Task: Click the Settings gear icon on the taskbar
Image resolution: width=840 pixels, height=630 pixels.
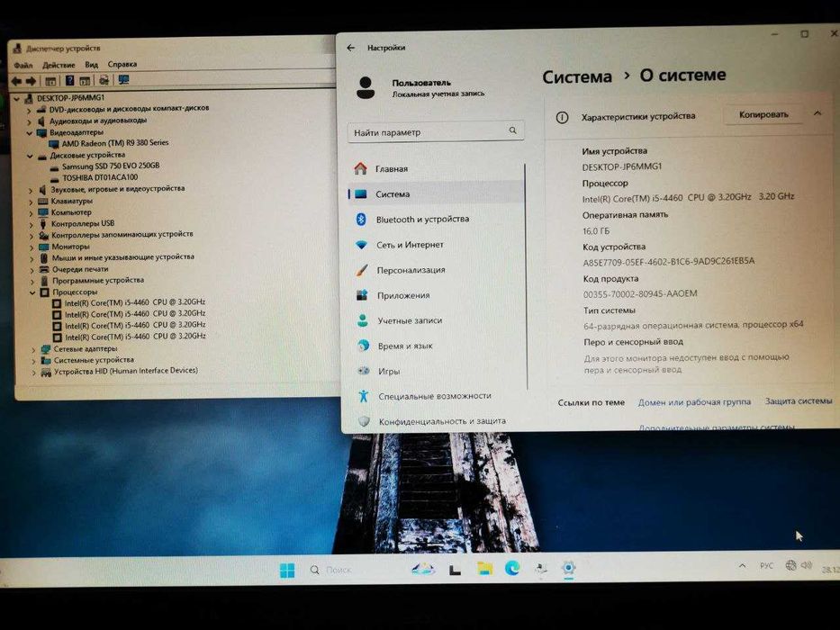Action: (x=568, y=567)
